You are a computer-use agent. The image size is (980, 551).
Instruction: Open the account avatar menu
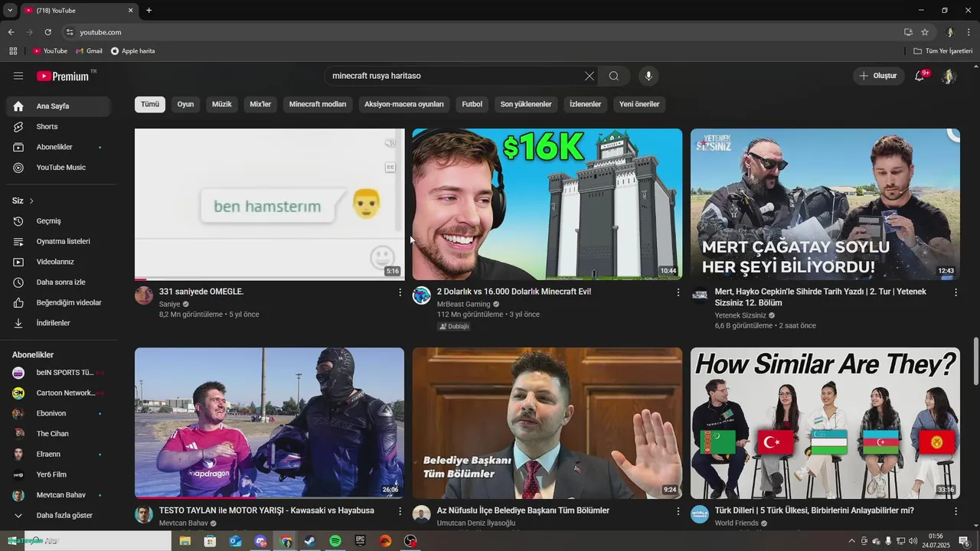949,76
